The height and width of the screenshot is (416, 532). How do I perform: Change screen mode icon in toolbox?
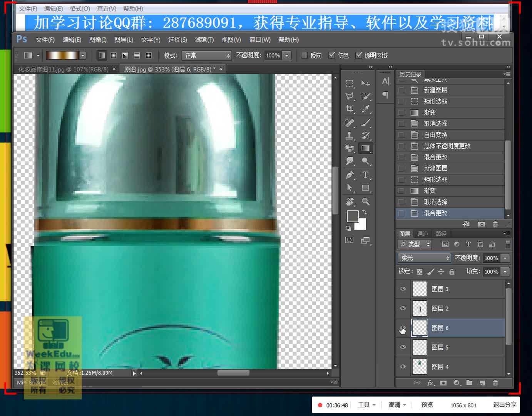tap(365, 241)
